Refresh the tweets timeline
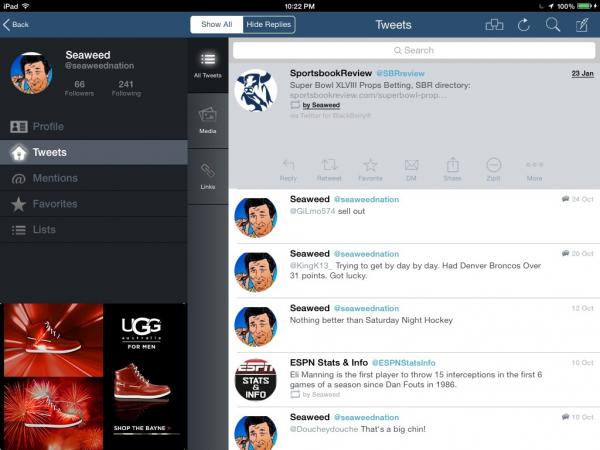Viewport: 600px width, 450px height. tap(523, 25)
